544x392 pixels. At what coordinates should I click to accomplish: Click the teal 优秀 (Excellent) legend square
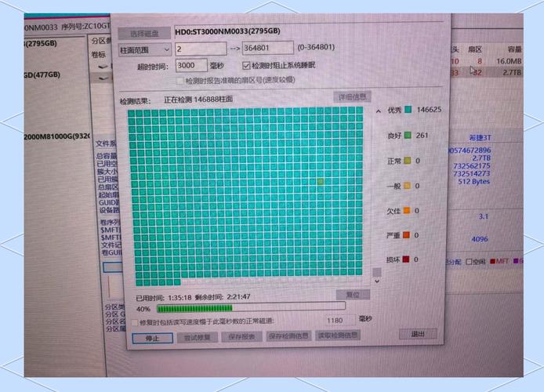pyautogui.click(x=408, y=111)
